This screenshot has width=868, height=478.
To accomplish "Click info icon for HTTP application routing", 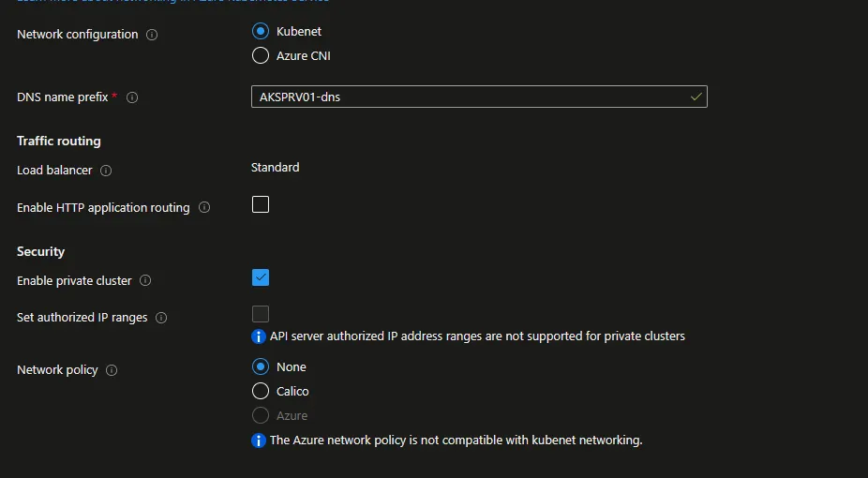I will tap(204, 207).
